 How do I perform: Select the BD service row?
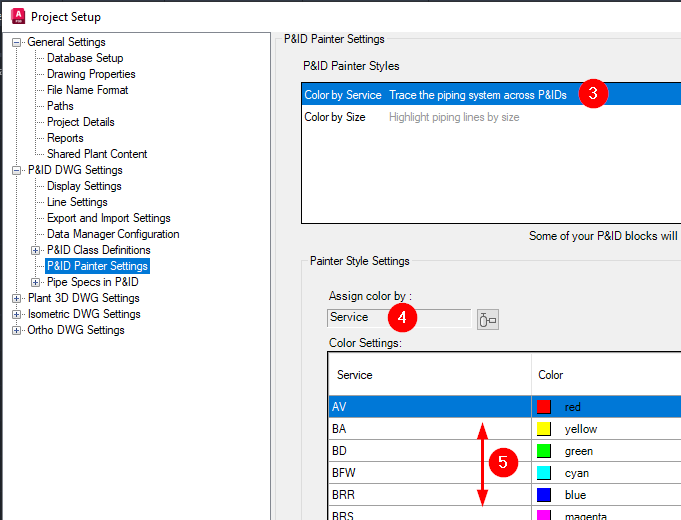pyautogui.click(x=430, y=450)
